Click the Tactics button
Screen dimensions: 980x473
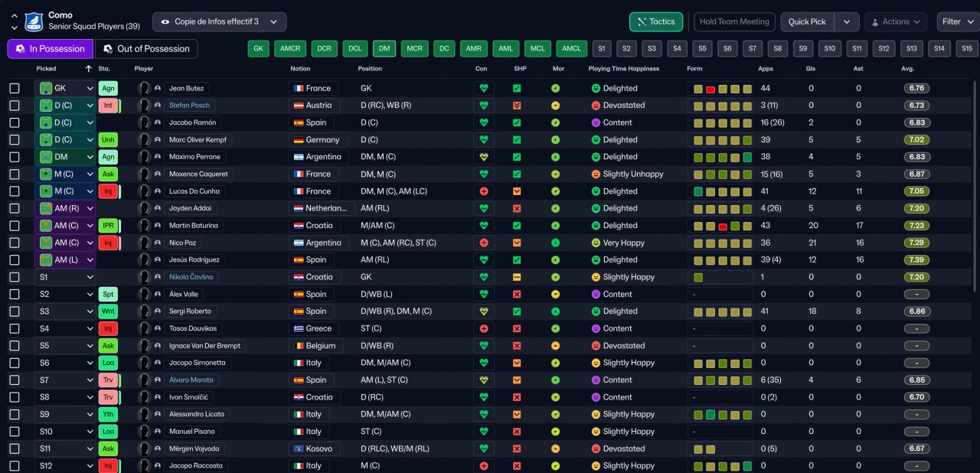pyautogui.click(x=657, y=21)
